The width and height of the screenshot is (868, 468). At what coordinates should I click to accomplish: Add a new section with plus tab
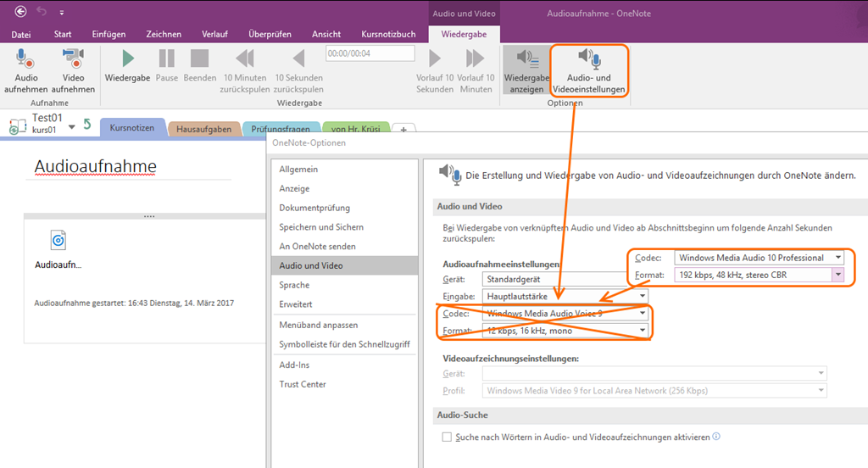[x=404, y=129]
